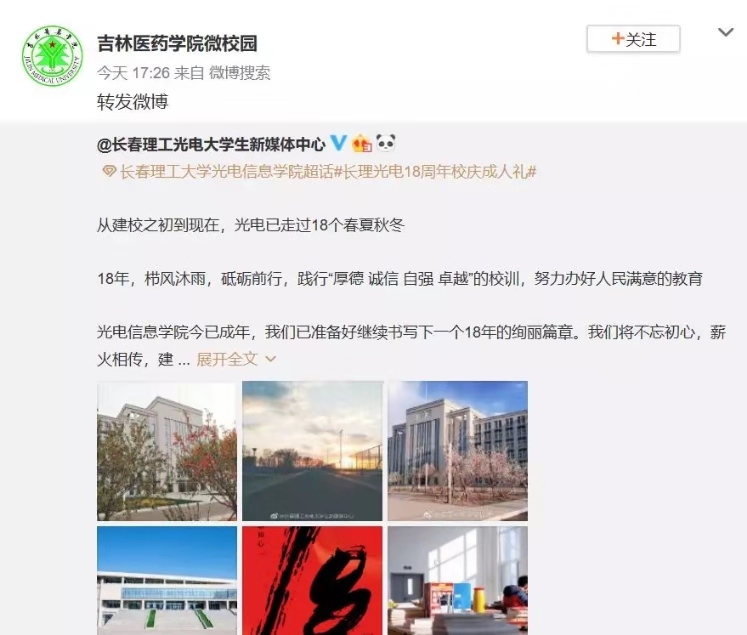This screenshot has height=635, width=747.
Task: Click the blue V verified badge
Action: 338,143
